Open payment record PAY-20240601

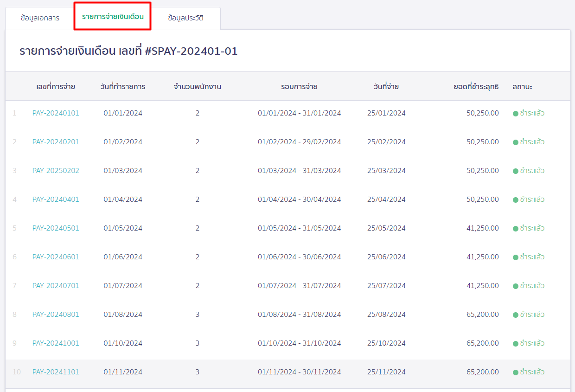pyautogui.click(x=56, y=257)
